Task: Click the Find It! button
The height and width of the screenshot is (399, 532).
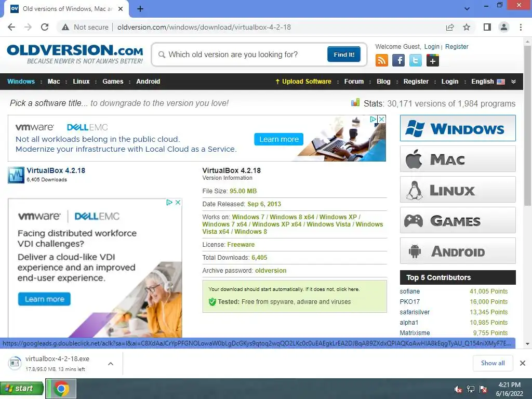Action: coord(344,54)
